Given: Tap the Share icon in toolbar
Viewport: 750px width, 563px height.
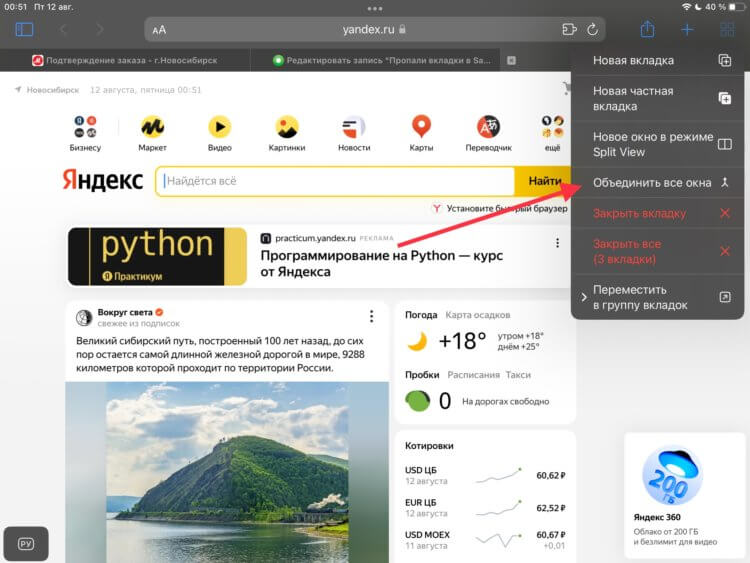Looking at the screenshot, I should [x=647, y=29].
